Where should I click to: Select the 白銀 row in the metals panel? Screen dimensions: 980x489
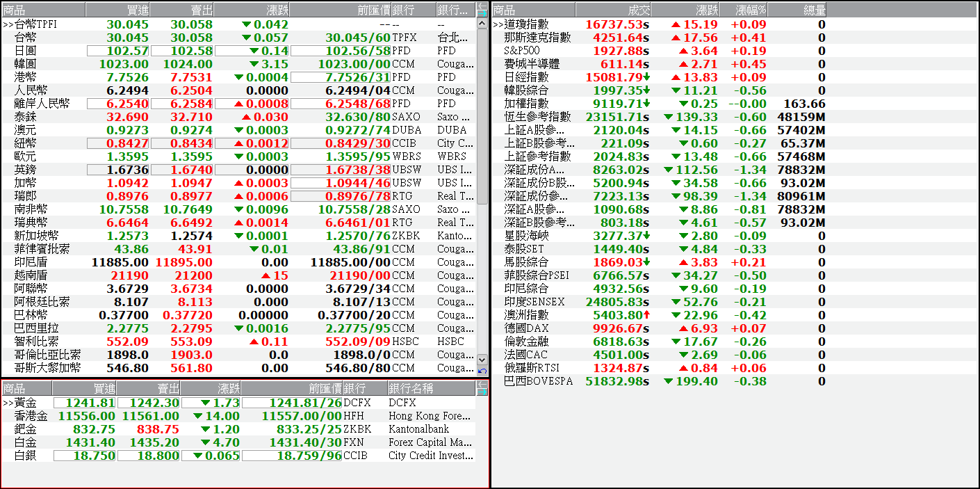point(238,456)
